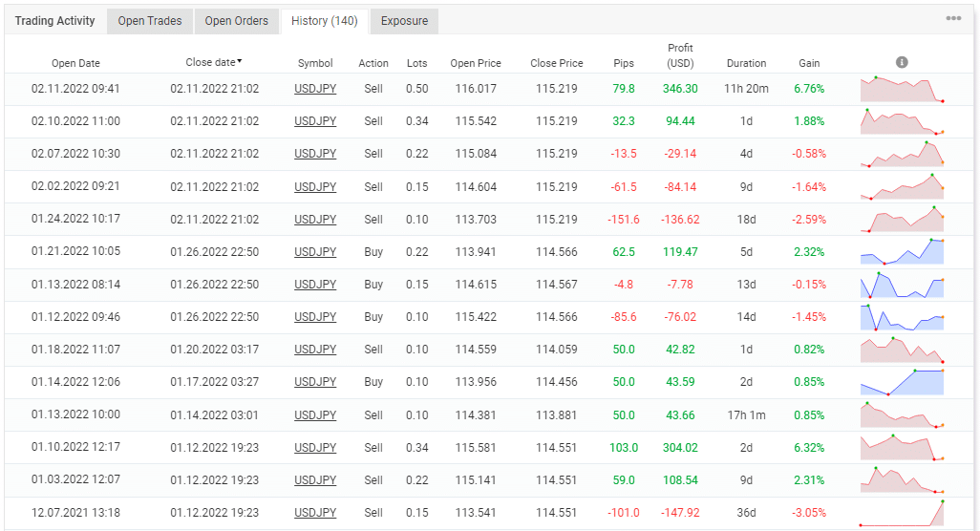Screen dimensions: 980x531
Task: Sort table by Lots header
Action: (x=416, y=63)
